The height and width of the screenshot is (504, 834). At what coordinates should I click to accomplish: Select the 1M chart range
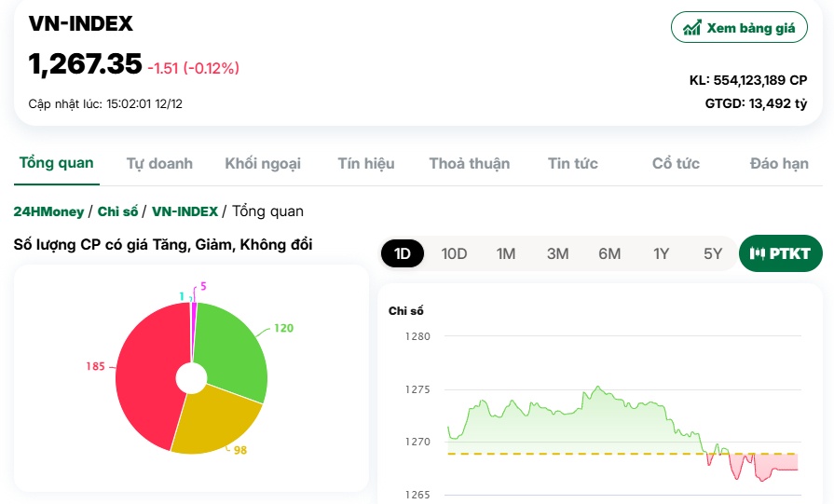[x=506, y=253]
